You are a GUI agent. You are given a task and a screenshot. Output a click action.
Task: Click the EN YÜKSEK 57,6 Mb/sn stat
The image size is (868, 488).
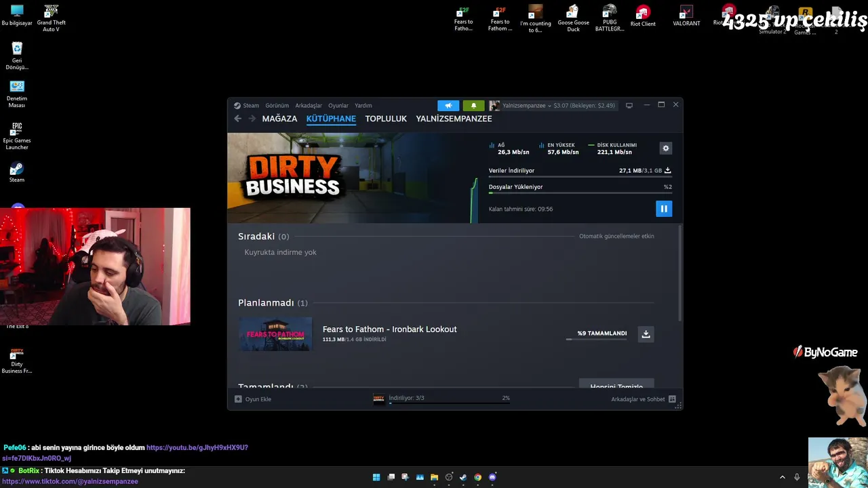pos(560,149)
